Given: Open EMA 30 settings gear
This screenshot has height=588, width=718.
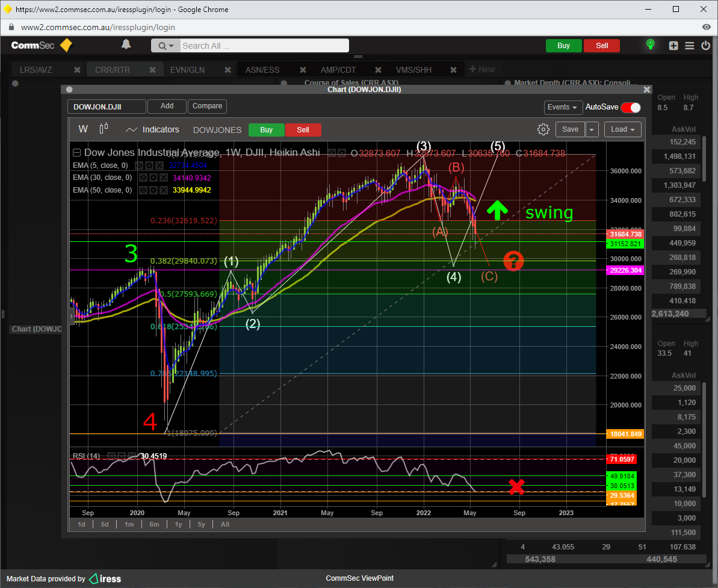Looking at the screenshot, I should (153, 178).
